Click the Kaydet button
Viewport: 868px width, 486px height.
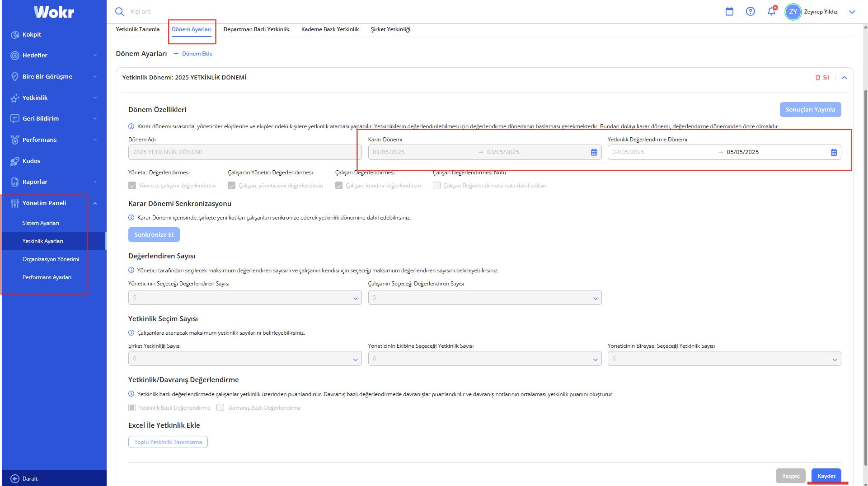click(826, 476)
